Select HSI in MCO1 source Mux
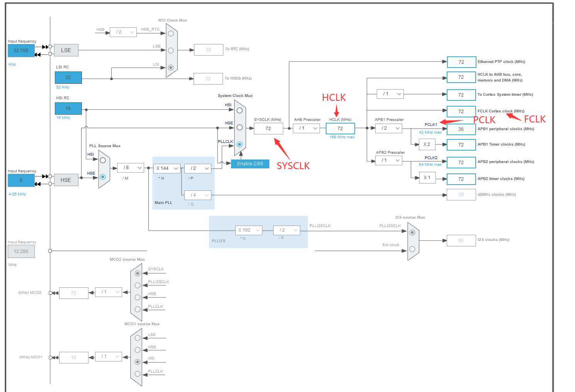This screenshot has height=392, width=575. coord(138,362)
